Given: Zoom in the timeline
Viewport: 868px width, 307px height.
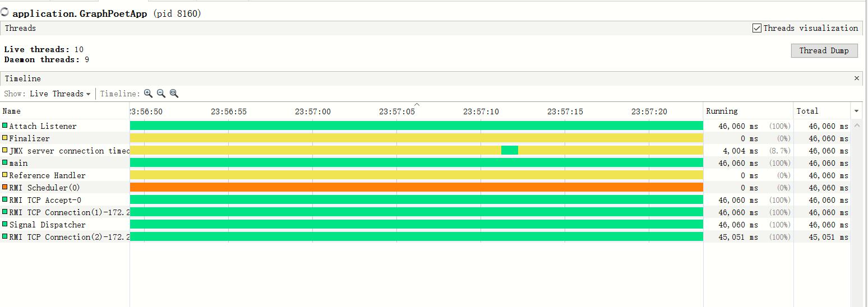Looking at the screenshot, I should click(148, 94).
